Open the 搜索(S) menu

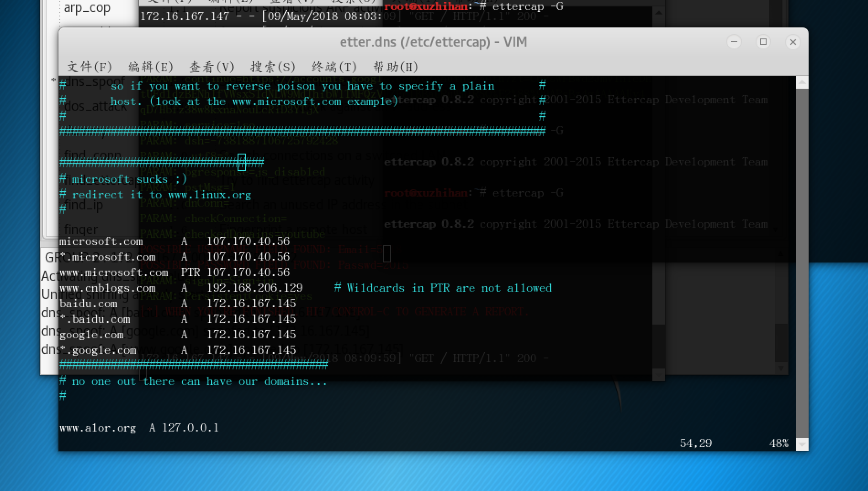coord(273,67)
